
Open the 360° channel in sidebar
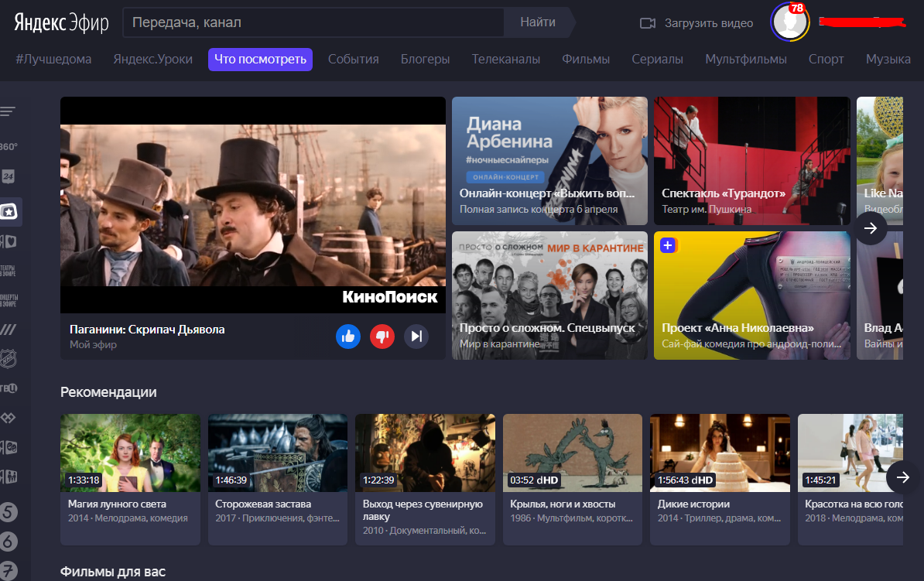9,147
